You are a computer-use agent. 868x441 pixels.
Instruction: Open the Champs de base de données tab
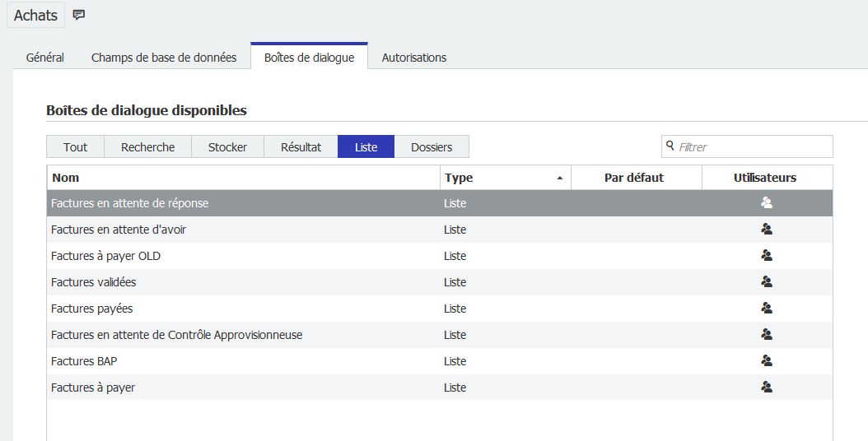pyautogui.click(x=164, y=58)
